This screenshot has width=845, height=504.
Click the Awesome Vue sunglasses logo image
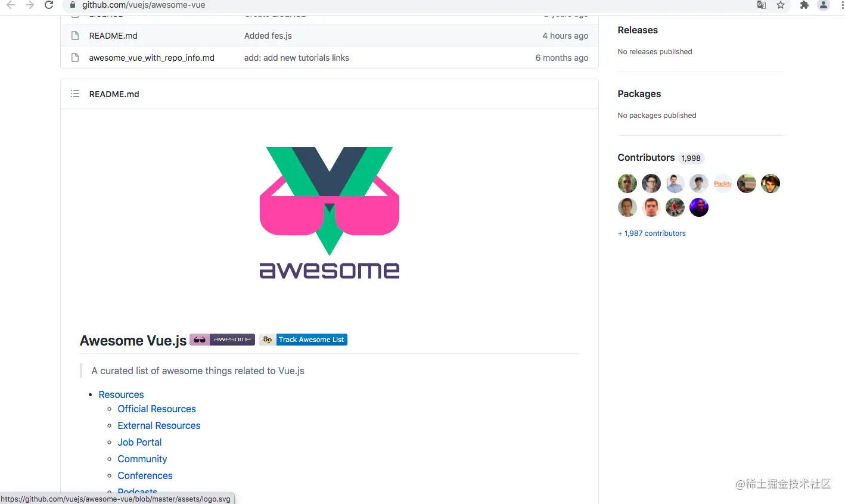click(330, 213)
